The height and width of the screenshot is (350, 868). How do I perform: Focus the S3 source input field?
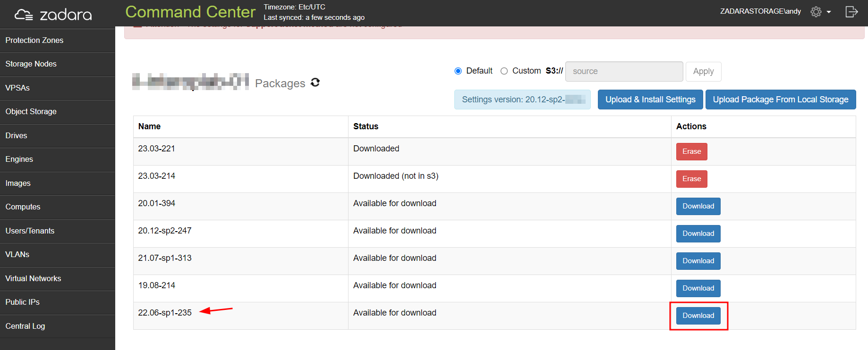point(624,71)
